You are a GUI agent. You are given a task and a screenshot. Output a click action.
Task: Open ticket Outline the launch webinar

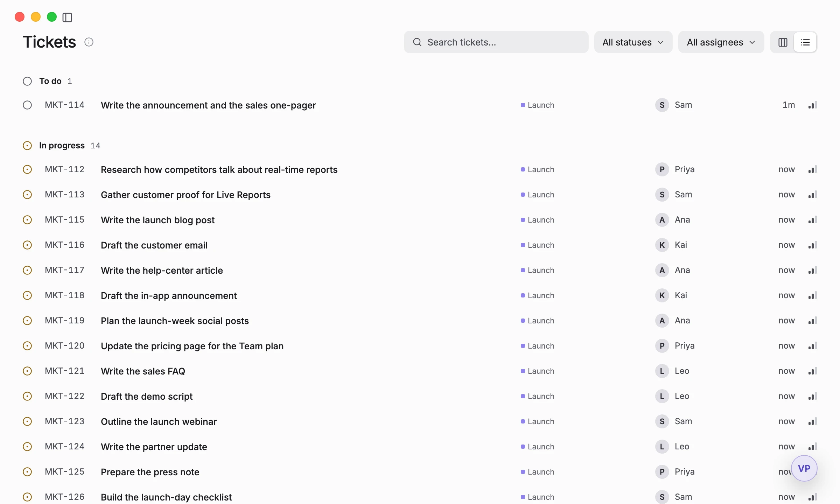pyautogui.click(x=159, y=421)
